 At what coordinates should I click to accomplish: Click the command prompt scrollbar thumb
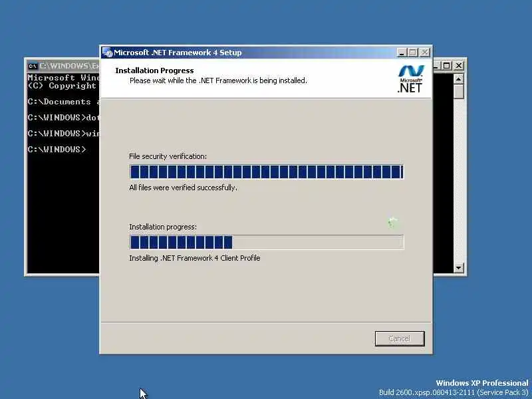[x=458, y=92]
